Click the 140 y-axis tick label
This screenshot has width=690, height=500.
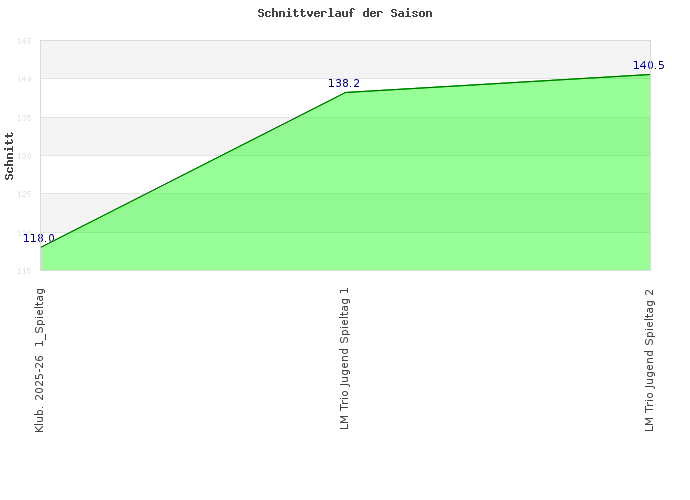(23, 79)
